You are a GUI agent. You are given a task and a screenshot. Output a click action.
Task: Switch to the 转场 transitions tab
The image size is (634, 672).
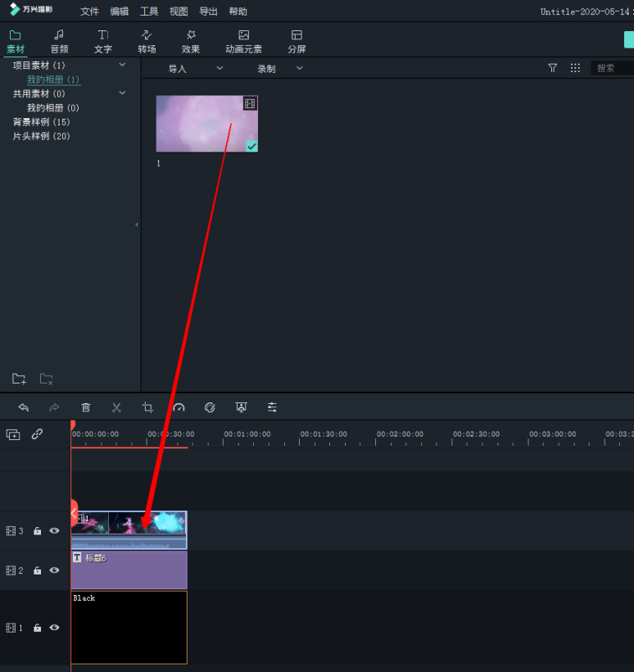147,42
